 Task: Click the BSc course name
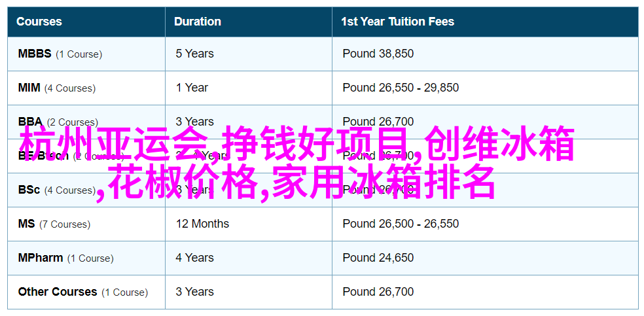(29, 190)
